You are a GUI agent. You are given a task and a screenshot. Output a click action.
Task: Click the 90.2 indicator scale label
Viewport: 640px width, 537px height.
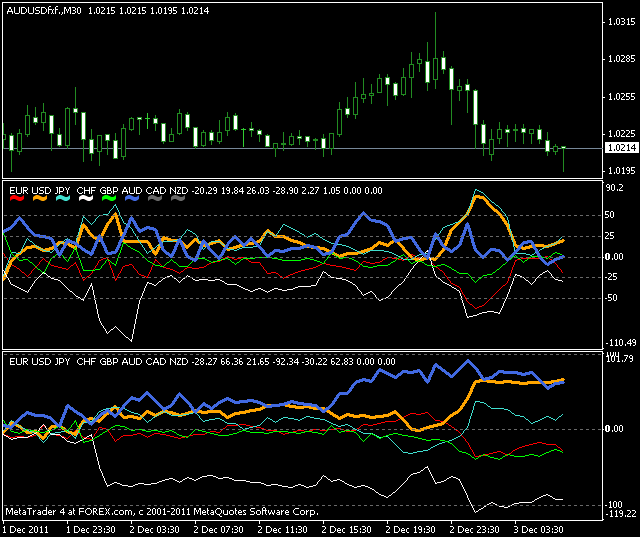pos(616,188)
